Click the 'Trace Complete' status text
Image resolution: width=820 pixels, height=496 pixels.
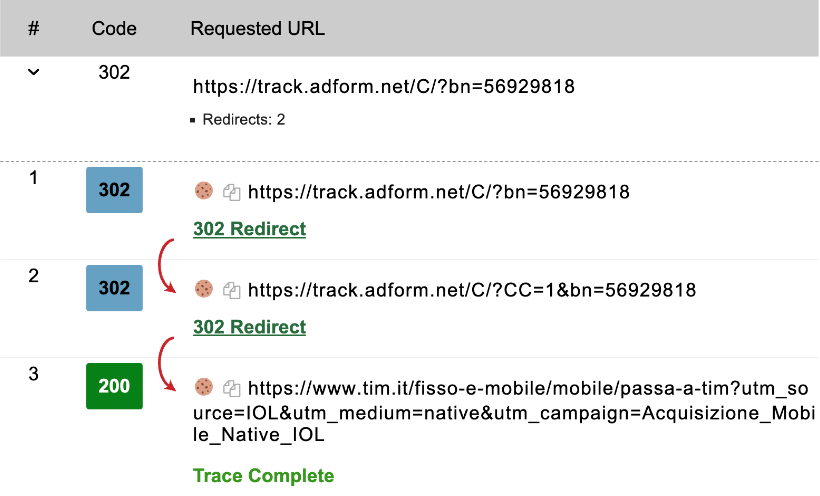click(x=263, y=475)
